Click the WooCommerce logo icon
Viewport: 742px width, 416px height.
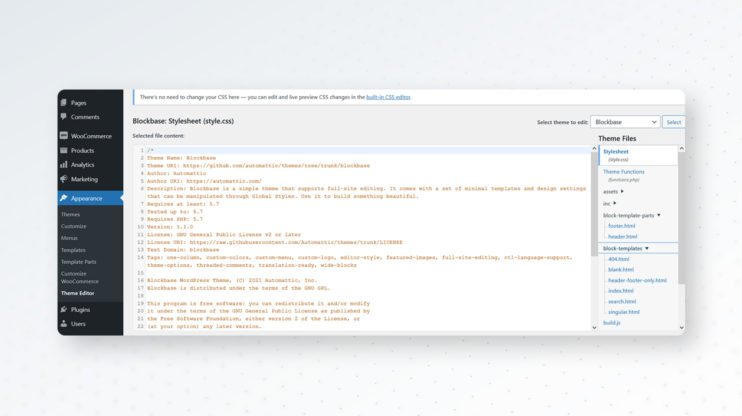click(x=64, y=136)
